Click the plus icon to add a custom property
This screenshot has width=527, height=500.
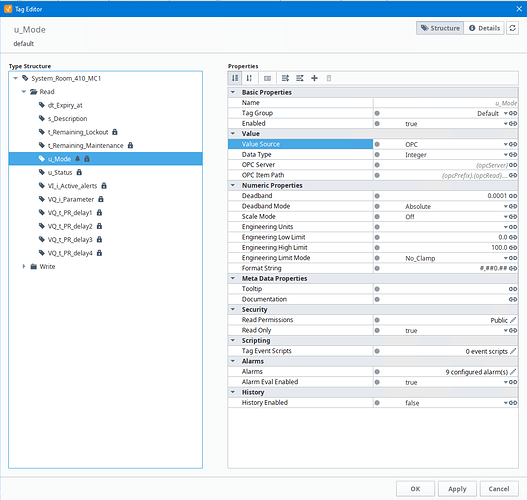[x=314, y=78]
